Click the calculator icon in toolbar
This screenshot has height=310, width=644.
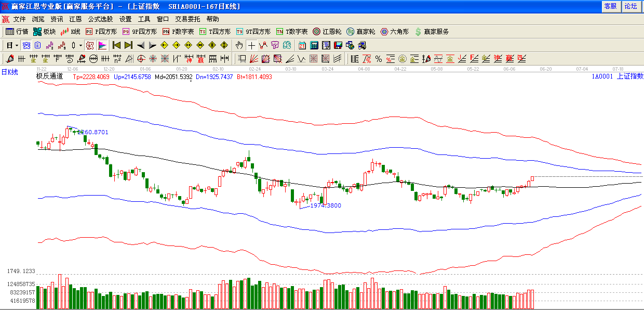click(315, 45)
